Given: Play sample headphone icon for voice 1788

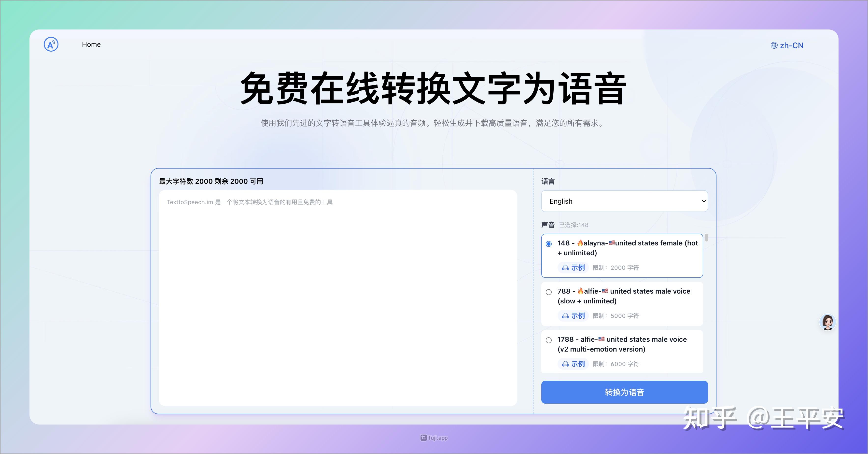Looking at the screenshot, I should click(565, 364).
